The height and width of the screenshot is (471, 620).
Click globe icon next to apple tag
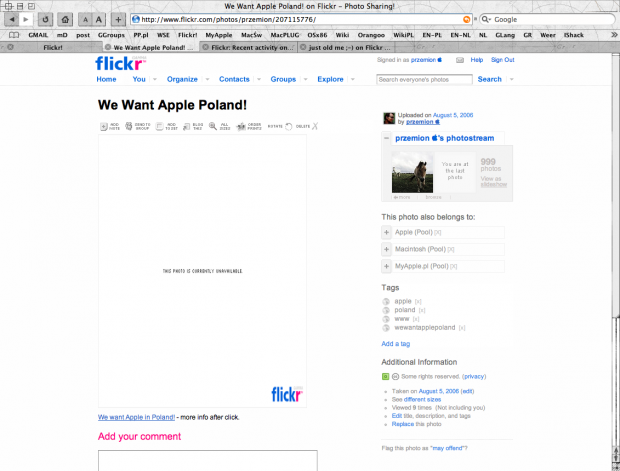pos(386,301)
